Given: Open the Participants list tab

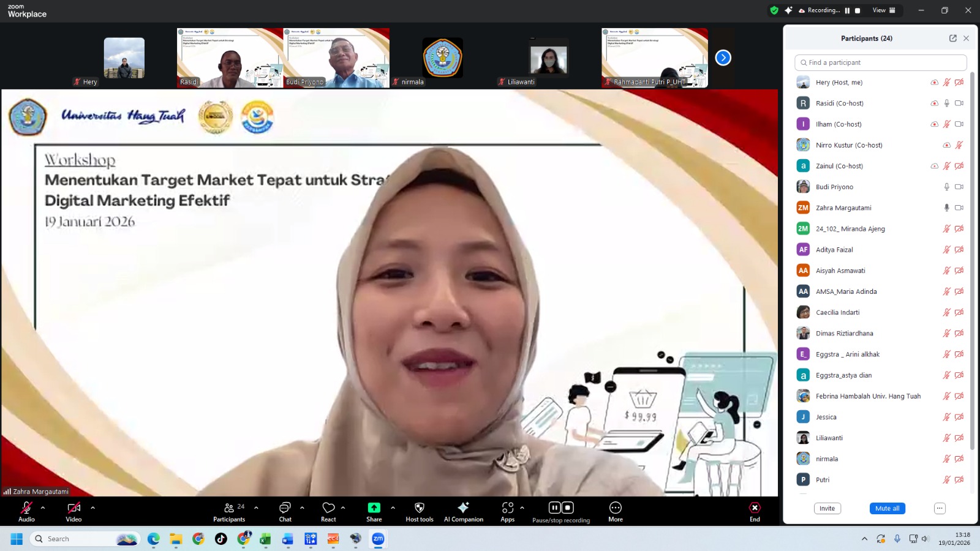Looking at the screenshot, I should [229, 508].
